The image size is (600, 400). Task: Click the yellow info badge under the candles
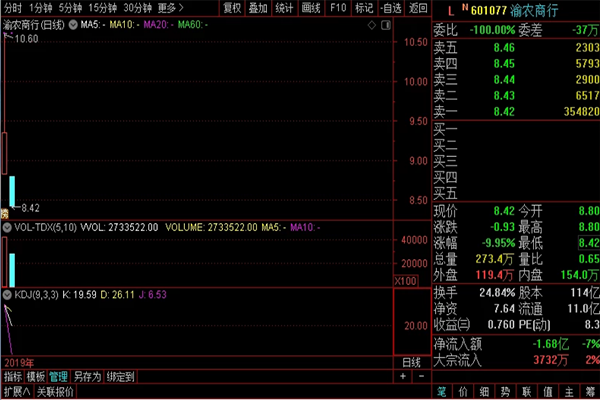pos(5,214)
